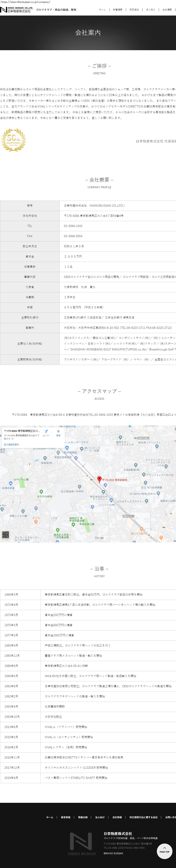Click the red location pin on map
Screen dimensions: 176x868
[99, 479]
